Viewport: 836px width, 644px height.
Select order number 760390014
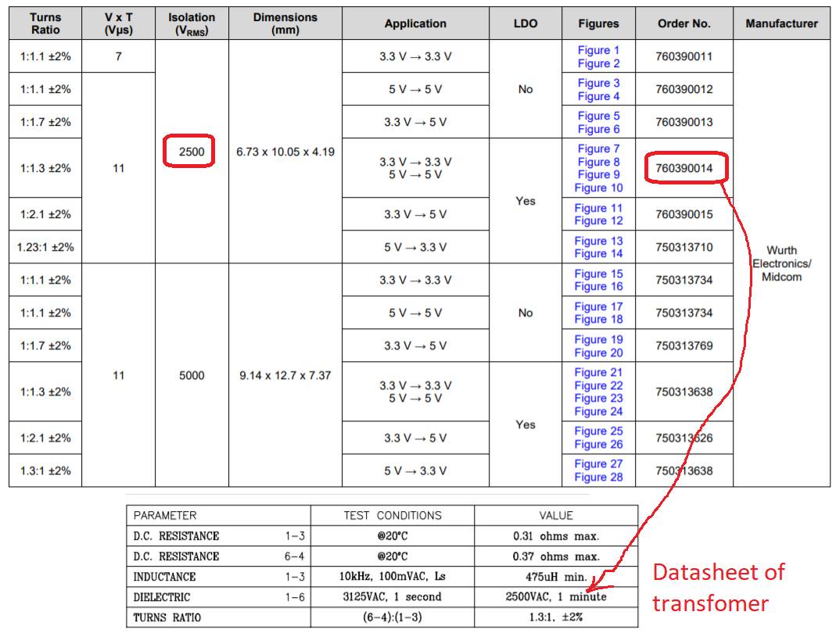click(684, 168)
